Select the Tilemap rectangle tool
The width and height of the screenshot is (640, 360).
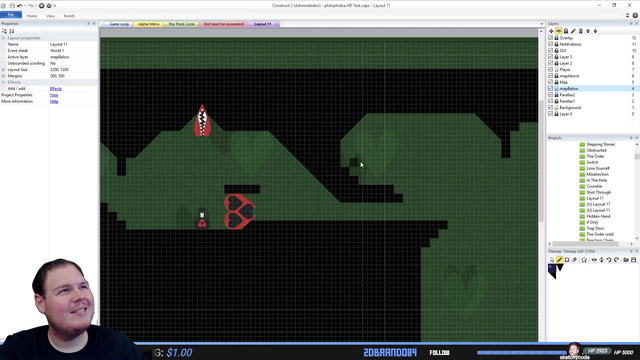pos(567,260)
